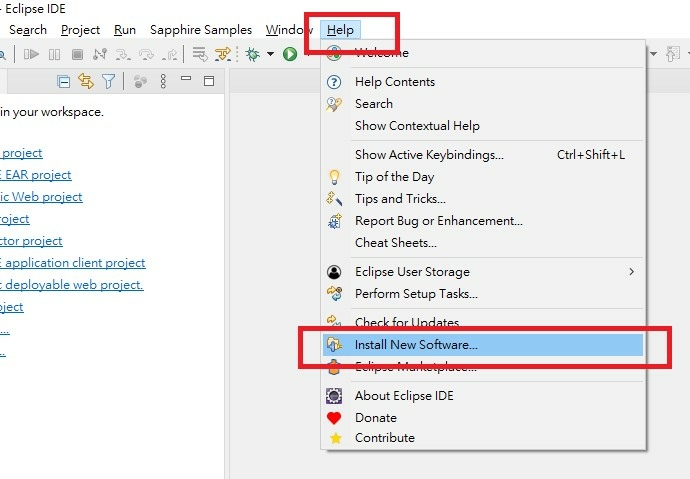Open the Project menu

tap(81, 30)
